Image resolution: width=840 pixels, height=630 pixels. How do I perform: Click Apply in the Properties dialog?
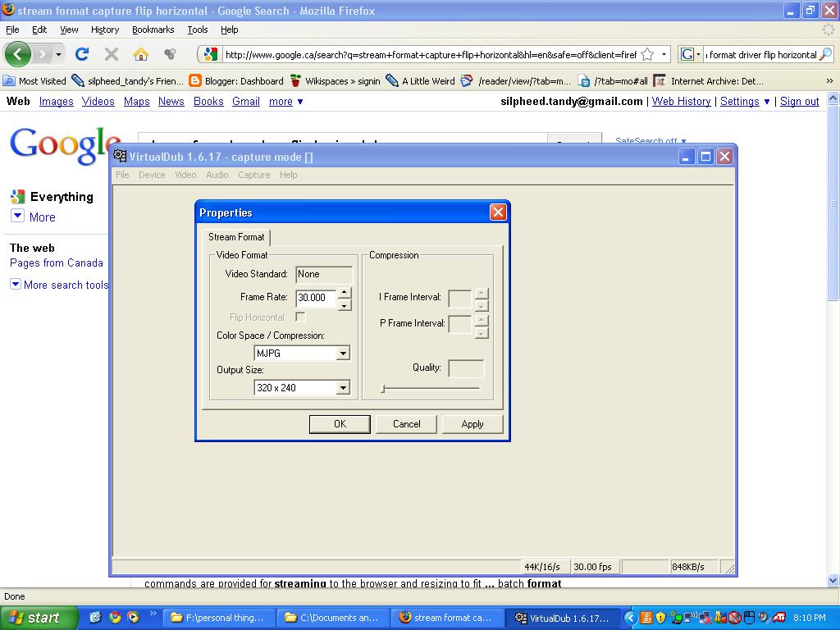pos(472,424)
